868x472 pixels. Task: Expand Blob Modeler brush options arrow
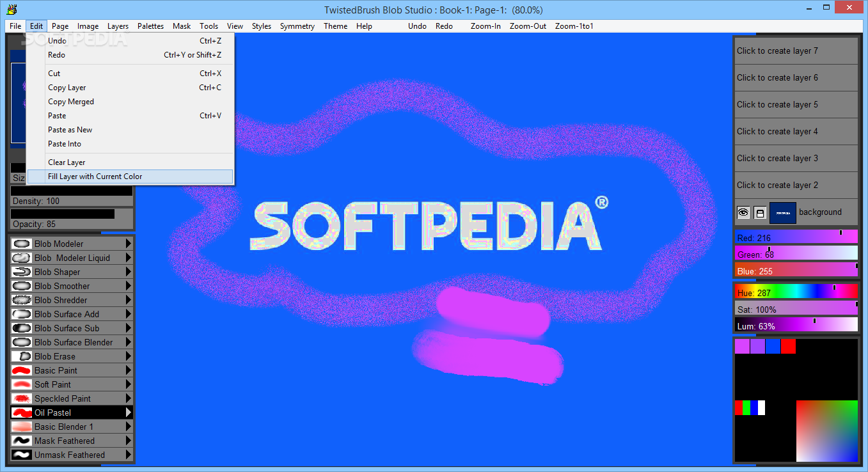[129, 244]
